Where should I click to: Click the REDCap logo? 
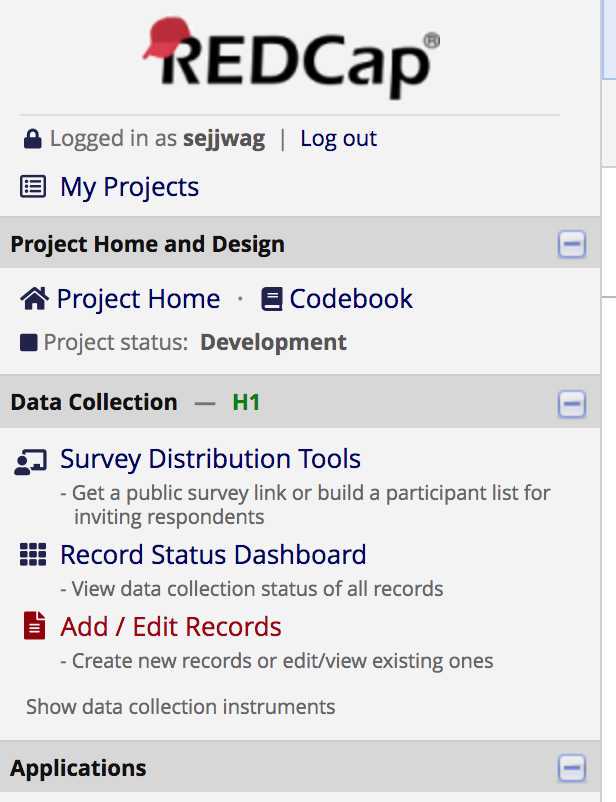click(291, 58)
